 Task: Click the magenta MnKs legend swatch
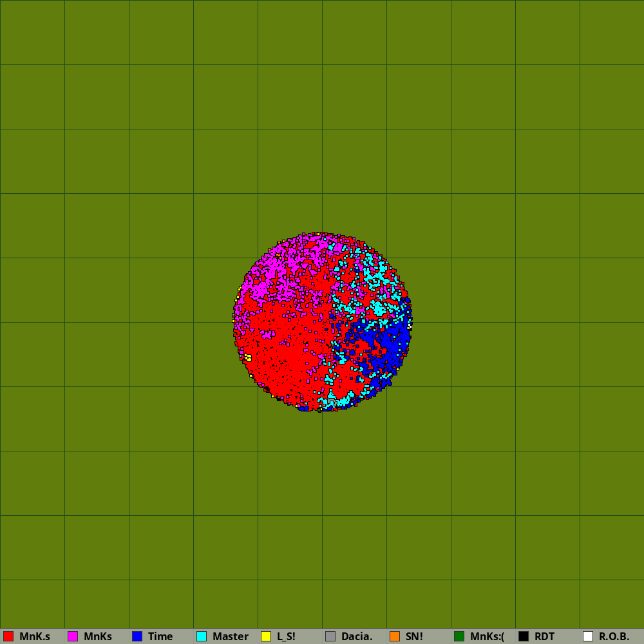click(73, 636)
